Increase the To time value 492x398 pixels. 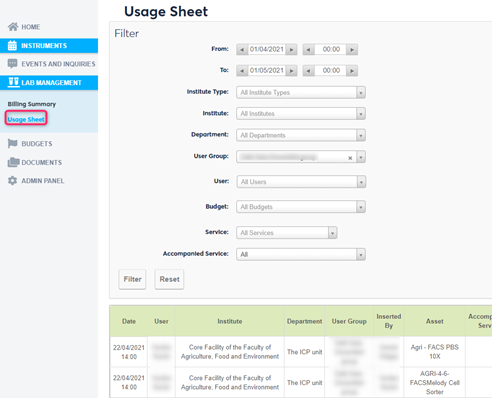(352, 71)
